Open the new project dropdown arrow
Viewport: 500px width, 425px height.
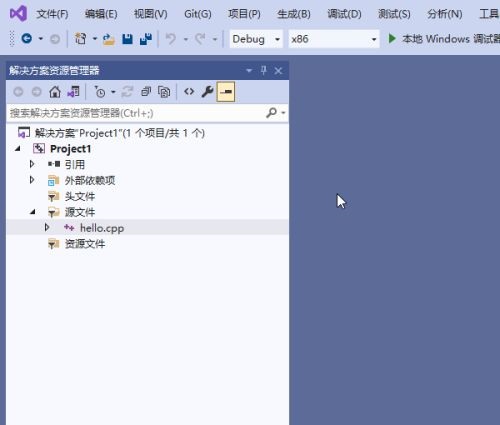coord(95,39)
